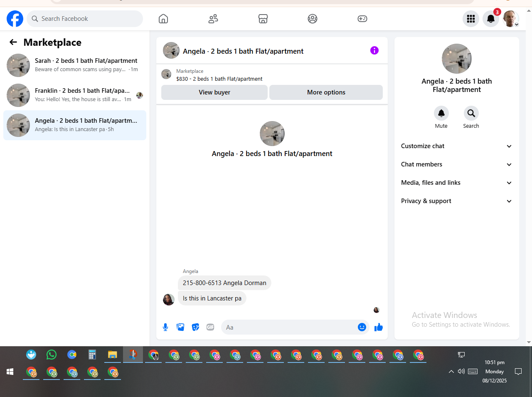Select Angela's conversation in the chat list

[75, 125]
